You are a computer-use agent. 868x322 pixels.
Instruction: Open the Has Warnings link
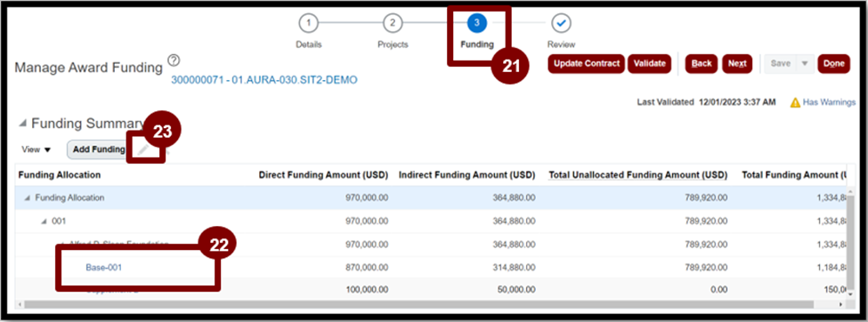coord(829,102)
